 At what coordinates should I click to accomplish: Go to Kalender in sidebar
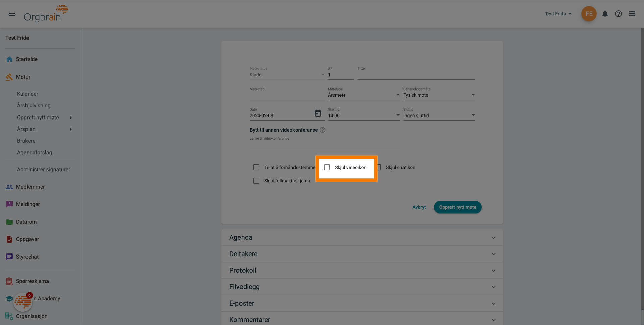[28, 94]
